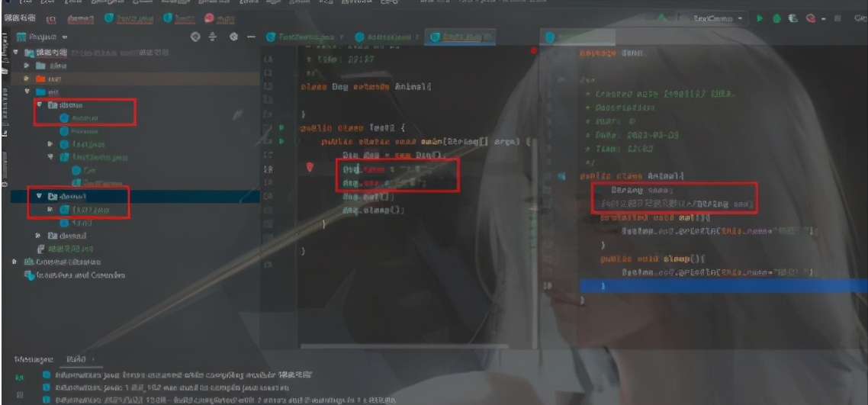Select the first build message row
Image resolution: width=868 pixels, height=405 pixels.
point(177,374)
